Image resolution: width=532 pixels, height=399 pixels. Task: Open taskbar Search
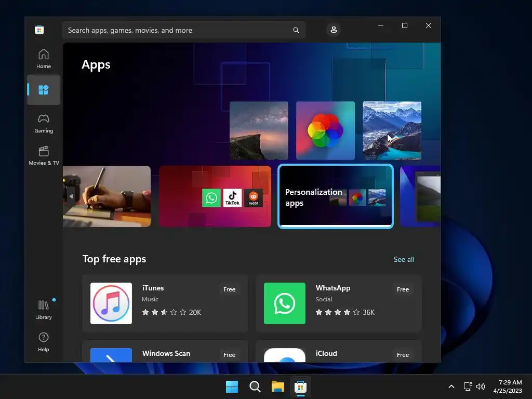(x=255, y=387)
